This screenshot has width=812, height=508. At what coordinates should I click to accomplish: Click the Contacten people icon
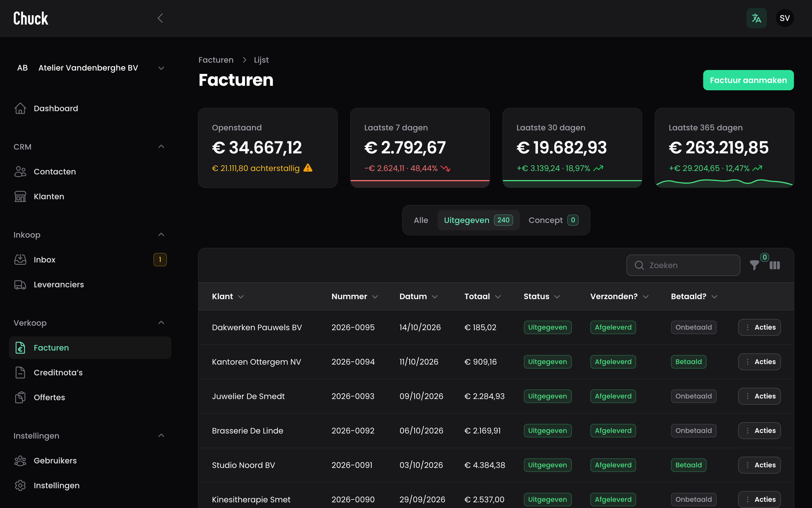click(20, 172)
